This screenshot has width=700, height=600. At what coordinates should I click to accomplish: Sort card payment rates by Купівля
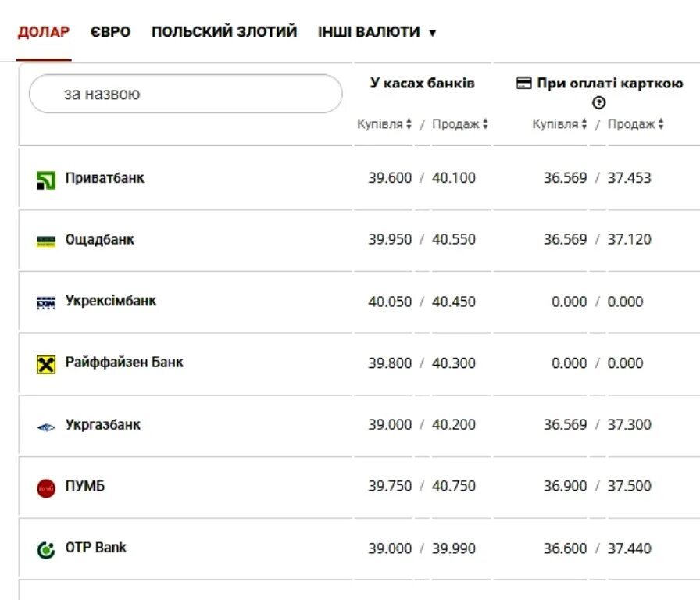click(x=559, y=124)
